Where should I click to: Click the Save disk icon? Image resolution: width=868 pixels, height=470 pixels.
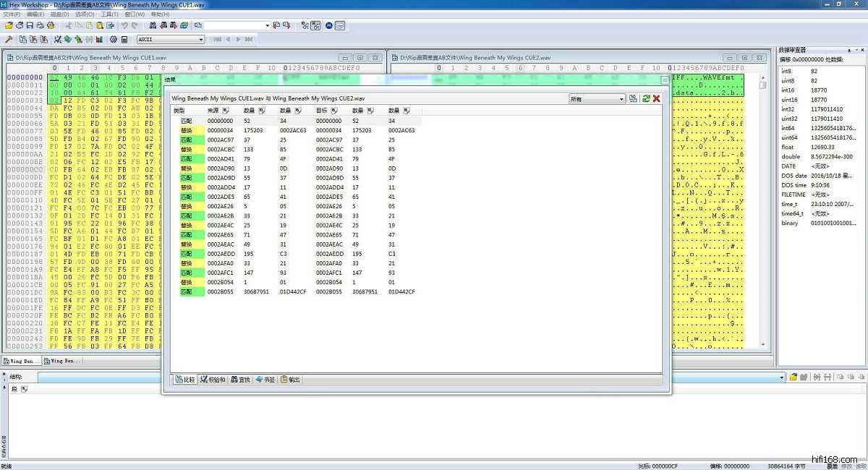pyautogui.click(x=30, y=25)
